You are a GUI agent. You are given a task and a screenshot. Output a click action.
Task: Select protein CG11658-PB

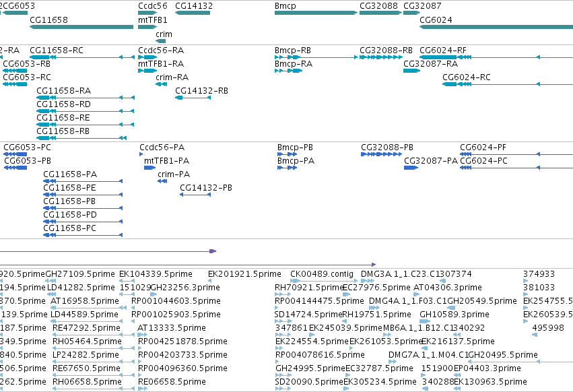[69, 201]
